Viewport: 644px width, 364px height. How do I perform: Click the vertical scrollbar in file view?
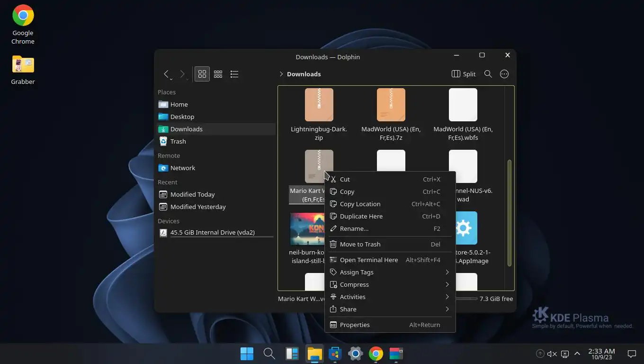tap(510, 213)
